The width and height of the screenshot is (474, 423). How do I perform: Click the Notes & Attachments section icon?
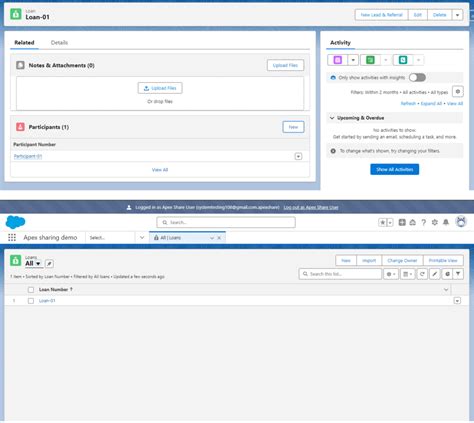(20, 65)
